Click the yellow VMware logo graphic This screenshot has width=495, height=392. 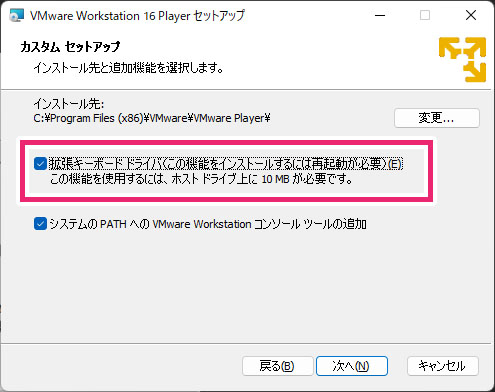[462, 59]
